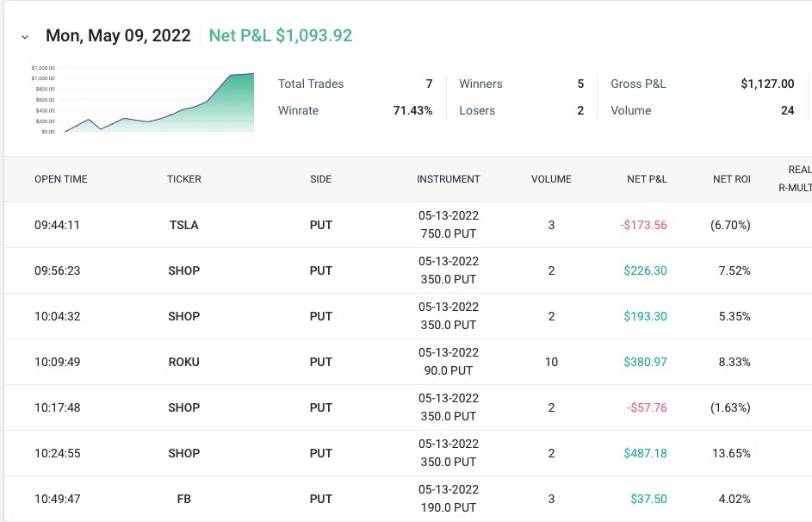This screenshot has height=522, width=812.
Task: Click the 7.52% net ROI value
Action: click(x=735, y=270)
